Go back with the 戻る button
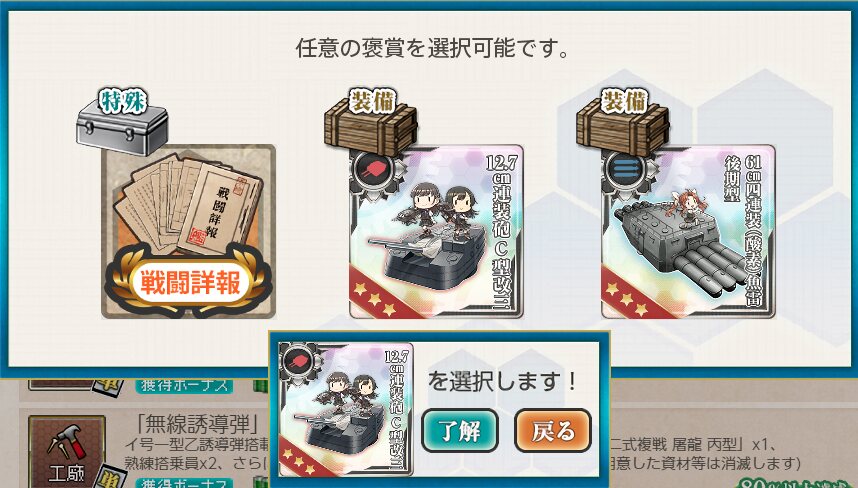 tap(553, 431)
